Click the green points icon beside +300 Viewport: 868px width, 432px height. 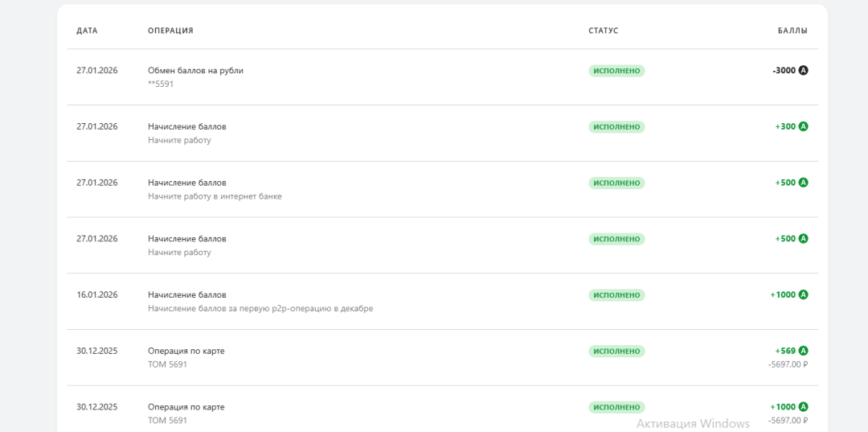[803, 126]
